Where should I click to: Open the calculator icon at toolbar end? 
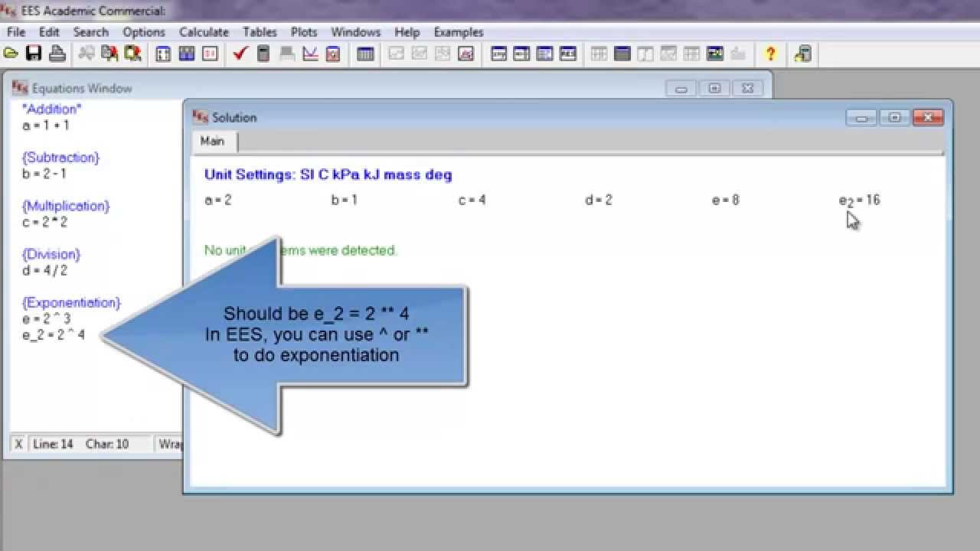tap(802, 54)
